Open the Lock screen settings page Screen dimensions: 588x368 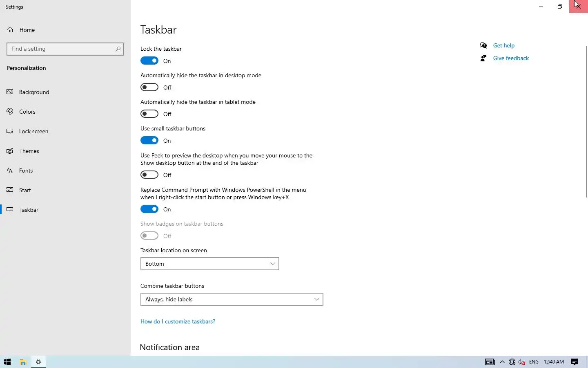(65, 131)
